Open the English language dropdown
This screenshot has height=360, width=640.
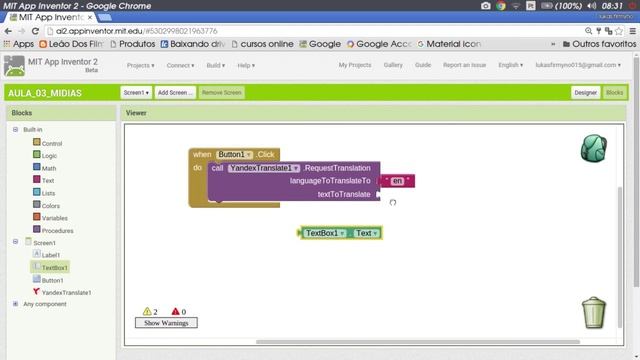tap(510, 65)
